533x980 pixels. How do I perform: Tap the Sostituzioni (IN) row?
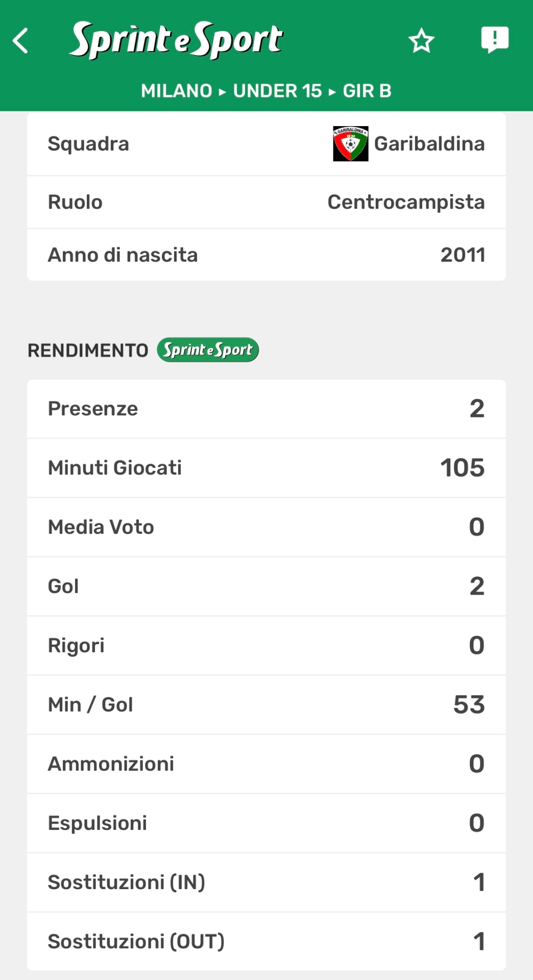266,882
